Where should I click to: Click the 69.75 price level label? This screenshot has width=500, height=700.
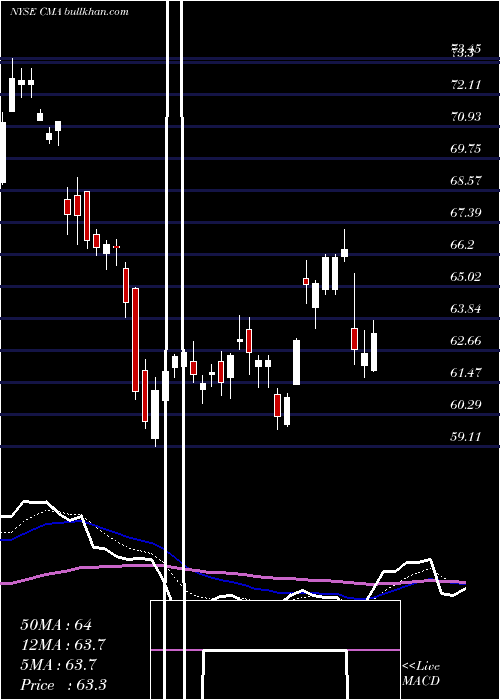[x=466, y=148]
